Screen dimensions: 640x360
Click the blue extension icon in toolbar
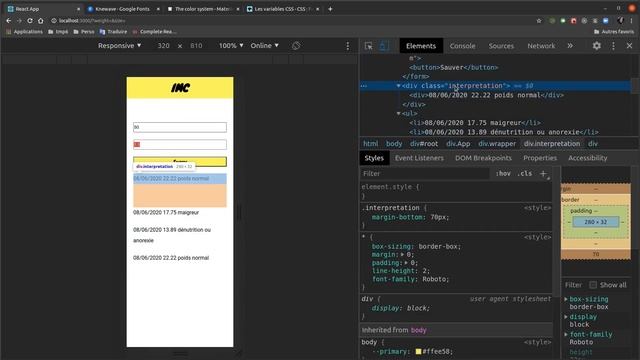(x=606, y=21)
